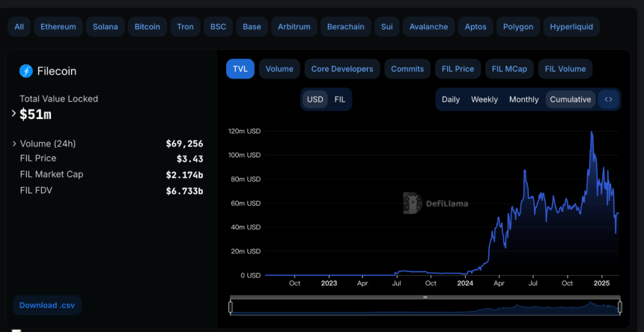Click the 120m USD axis label

244,131
